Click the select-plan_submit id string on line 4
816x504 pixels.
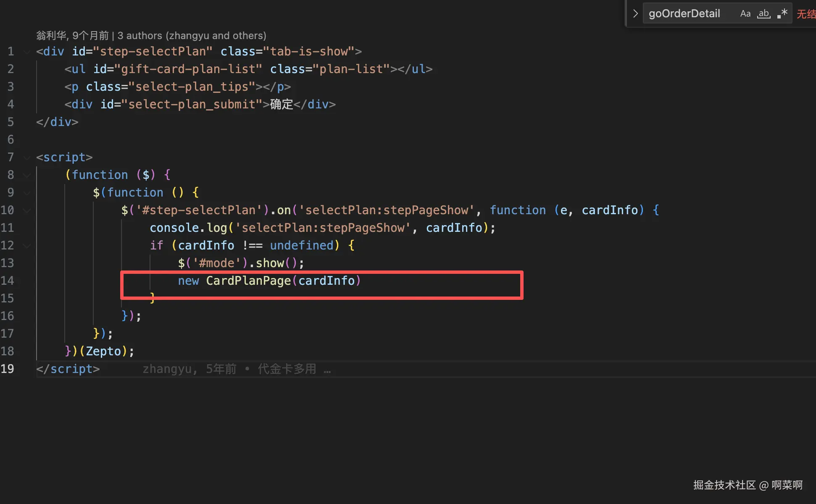[x=192, y=104]
